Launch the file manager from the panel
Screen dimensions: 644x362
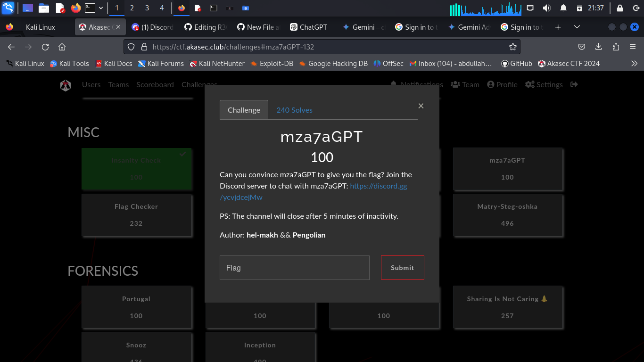click(x=44, y=8)
